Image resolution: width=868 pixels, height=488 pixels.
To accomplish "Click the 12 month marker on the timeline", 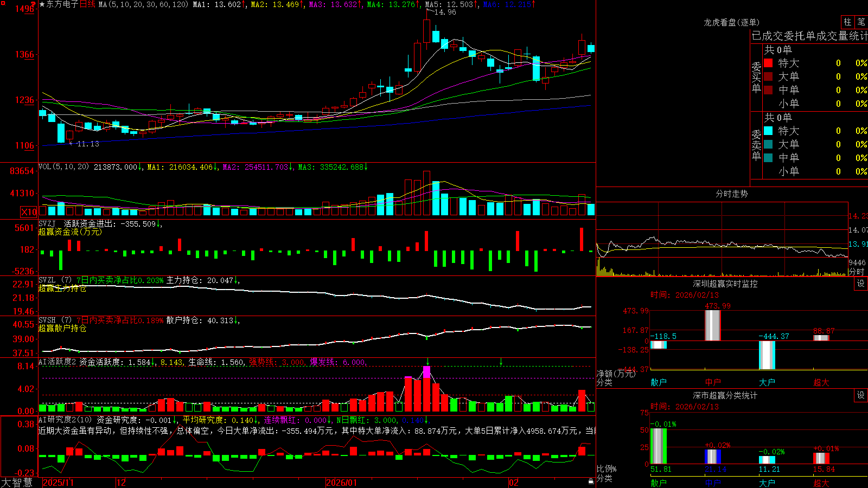I will tap(121, 483).
